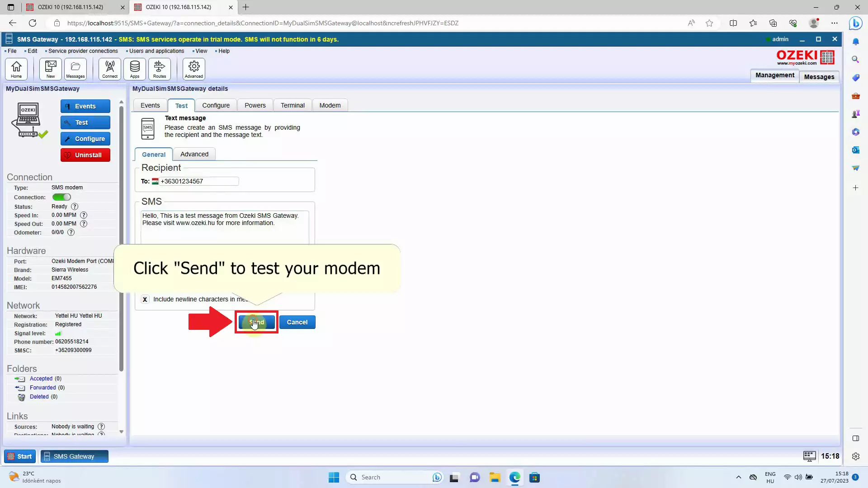
Task: Click the Apps icon in toolbar
Action: [x=134, y=69]
